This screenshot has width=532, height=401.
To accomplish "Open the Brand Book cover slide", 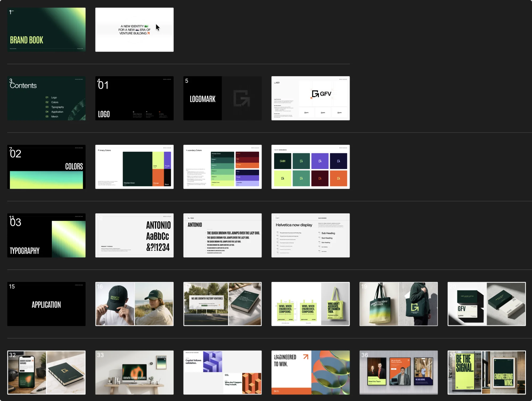I will click(46, 30).
